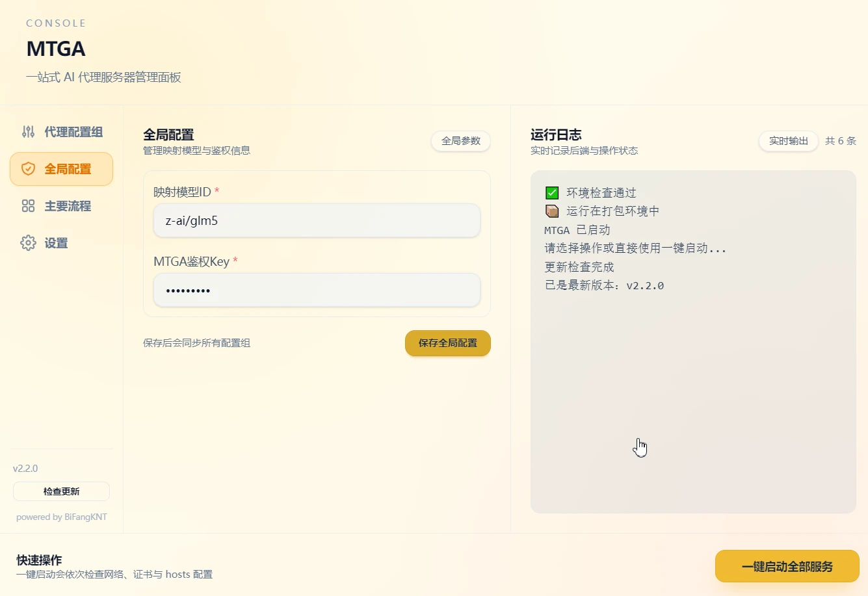Click the package box icon in the log
The width and height of the screenshot is (868, 596).
point(552,211)
